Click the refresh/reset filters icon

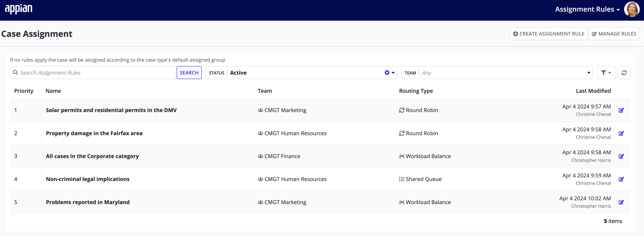click(x=625, y=73)
